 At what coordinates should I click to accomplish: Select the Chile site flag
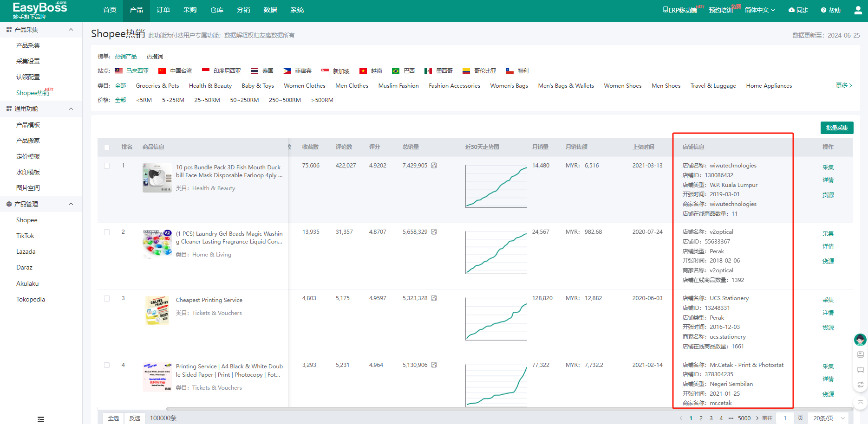(x=510, y=71)
